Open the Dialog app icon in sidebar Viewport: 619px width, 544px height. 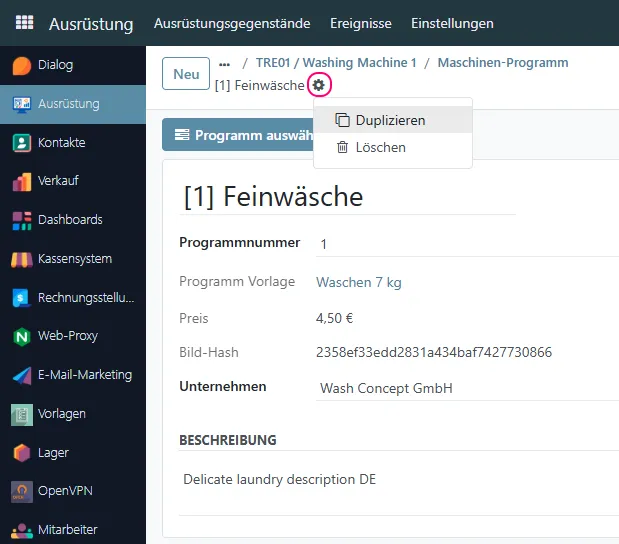click(x=22, y=66)
